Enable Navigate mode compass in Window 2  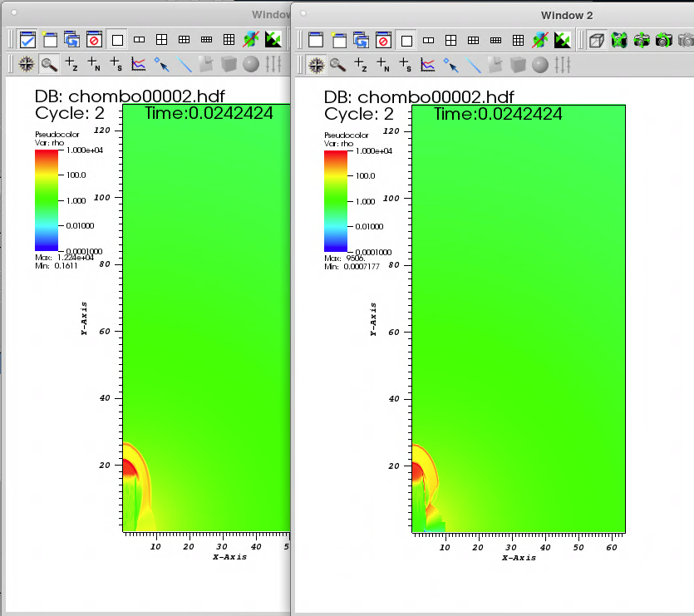(x=316, y=65)
